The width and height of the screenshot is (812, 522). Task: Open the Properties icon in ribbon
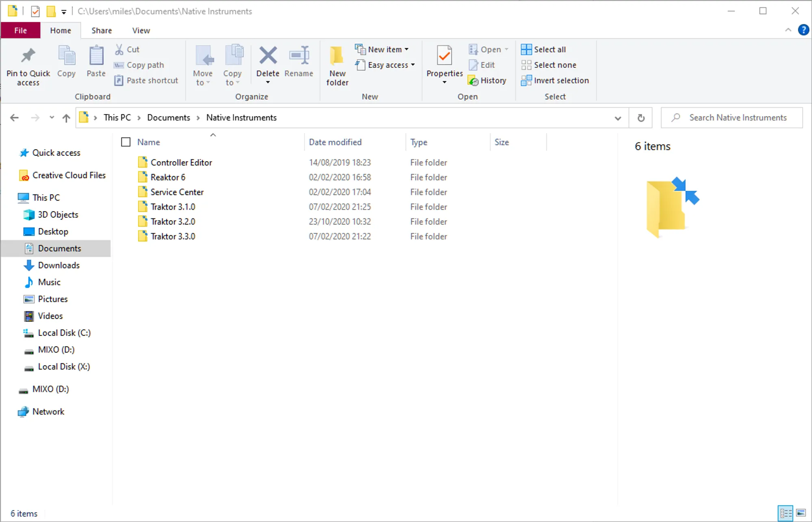pos(444,56)
